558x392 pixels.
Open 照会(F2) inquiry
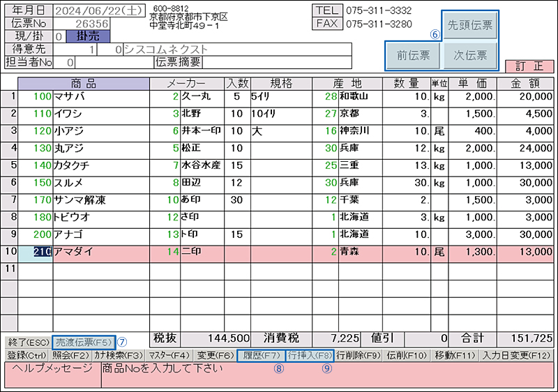click(x=72, y=355)
